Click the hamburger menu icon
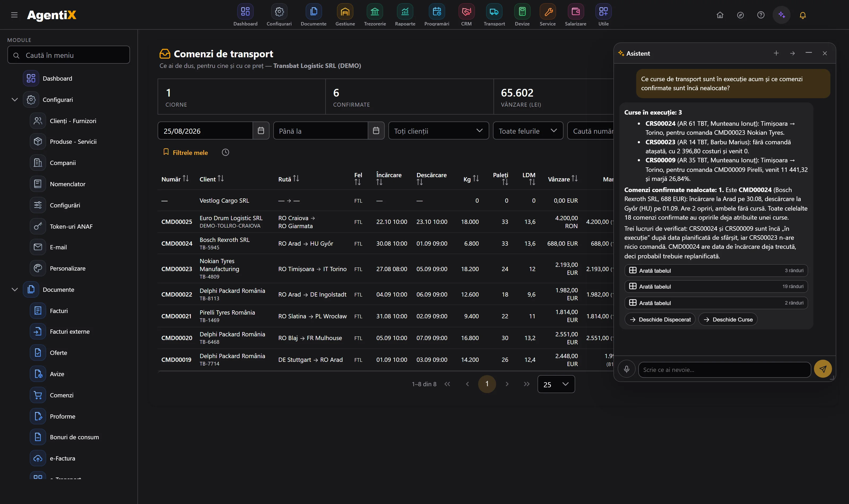The height and width of the screenshot is (504, 849). point(14,15)
